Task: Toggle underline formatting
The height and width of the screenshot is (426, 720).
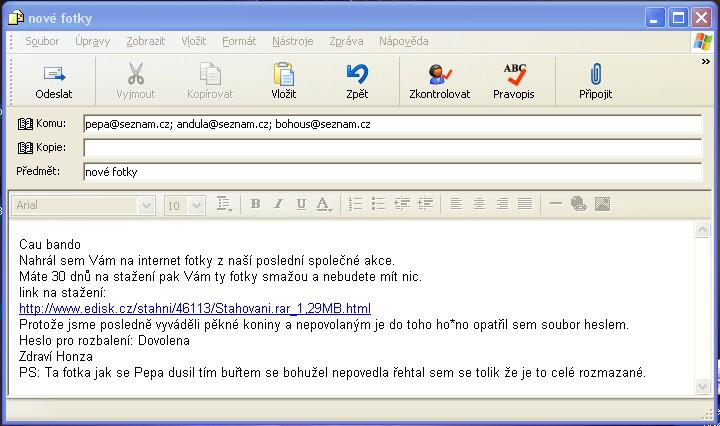Action: coord(301,204)
